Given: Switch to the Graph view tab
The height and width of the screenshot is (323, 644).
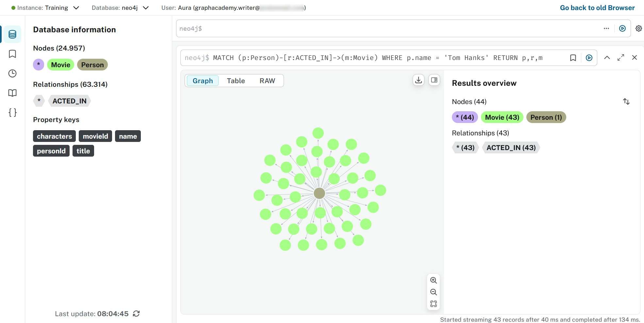Looking at the screenshot, I should pos(203,81).
